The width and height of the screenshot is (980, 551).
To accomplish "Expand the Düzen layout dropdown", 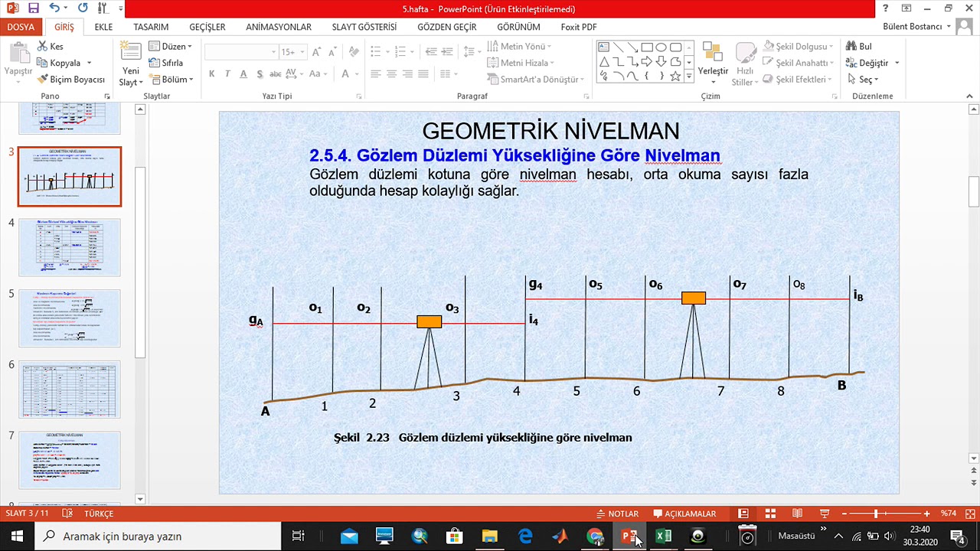I will pos(170,47).
